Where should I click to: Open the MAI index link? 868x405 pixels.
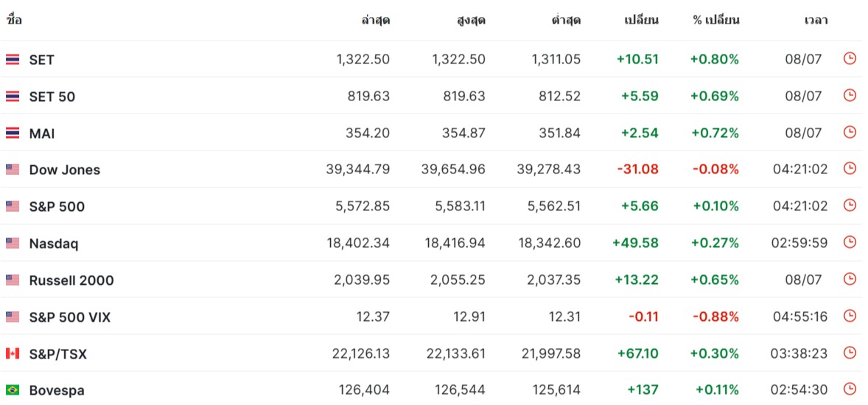point(42,134)
